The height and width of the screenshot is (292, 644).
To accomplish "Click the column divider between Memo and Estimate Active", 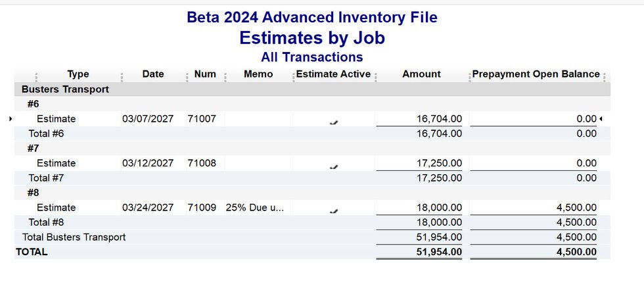I will (x=293, y=75).
